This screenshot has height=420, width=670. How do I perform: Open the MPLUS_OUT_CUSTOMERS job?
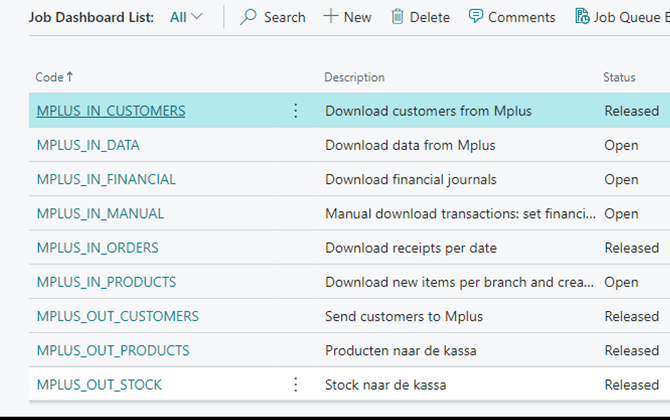point(118,316)
